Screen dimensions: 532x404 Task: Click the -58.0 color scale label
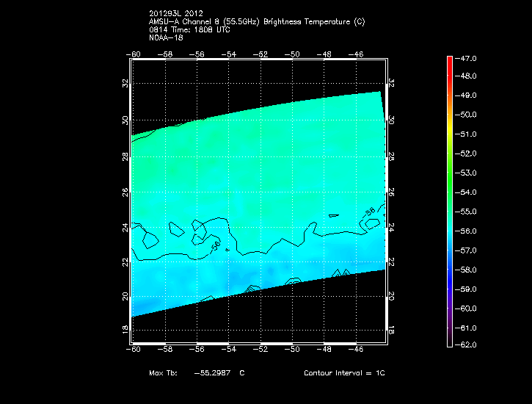point(468,270)
